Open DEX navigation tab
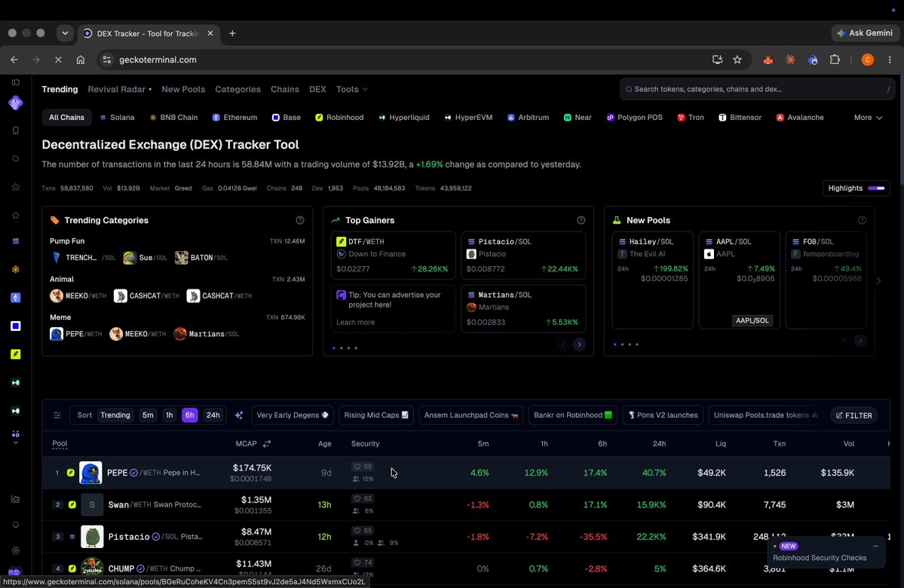 pos(317,90)
